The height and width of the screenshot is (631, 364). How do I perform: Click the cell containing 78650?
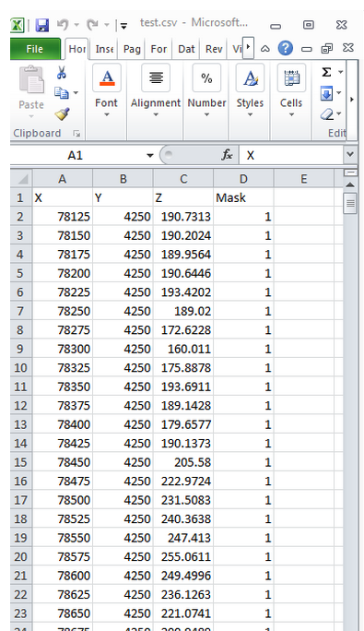[x=63, y=613]
